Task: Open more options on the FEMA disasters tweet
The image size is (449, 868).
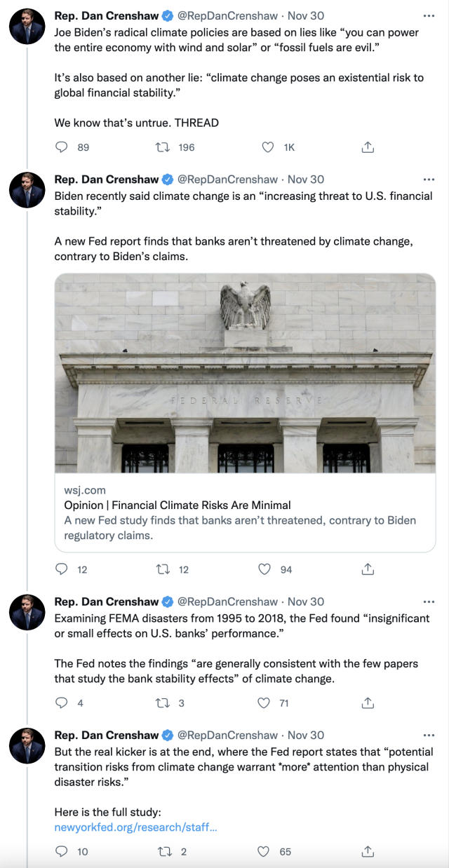Action: coord(429,602)
